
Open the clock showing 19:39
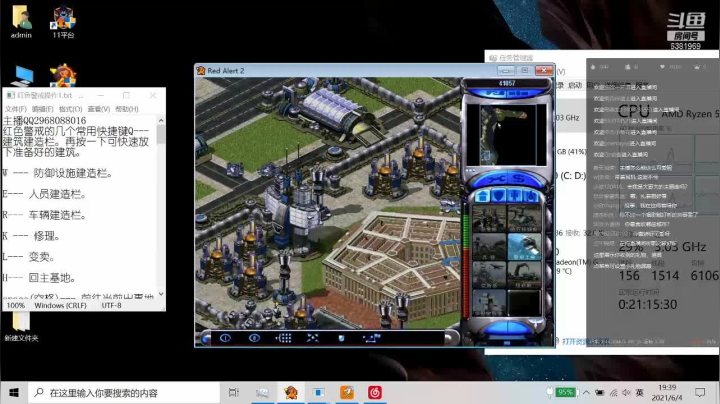(x=667, y=393)
